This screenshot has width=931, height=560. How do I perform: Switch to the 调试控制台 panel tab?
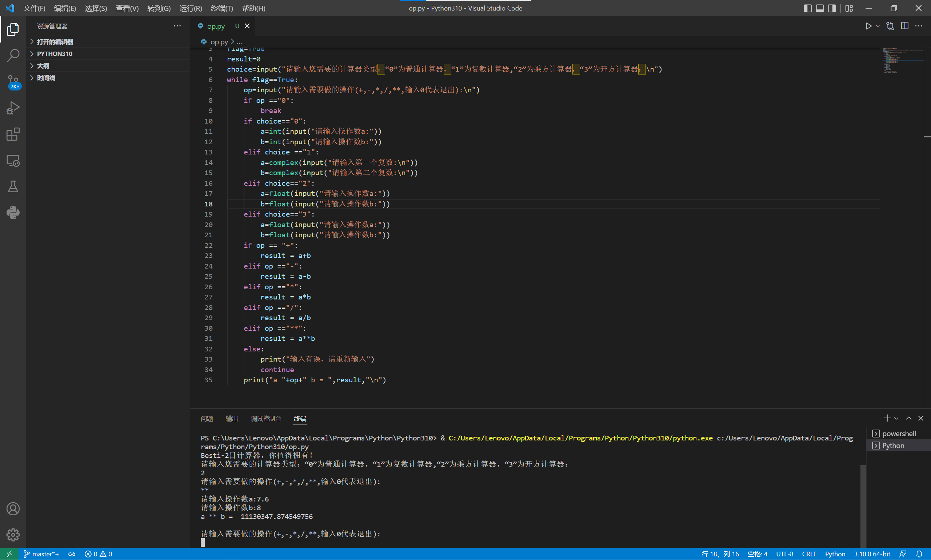coord(266,419)
